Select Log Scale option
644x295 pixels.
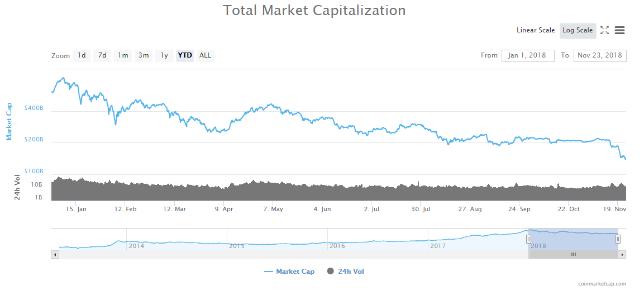coord(578,30)
